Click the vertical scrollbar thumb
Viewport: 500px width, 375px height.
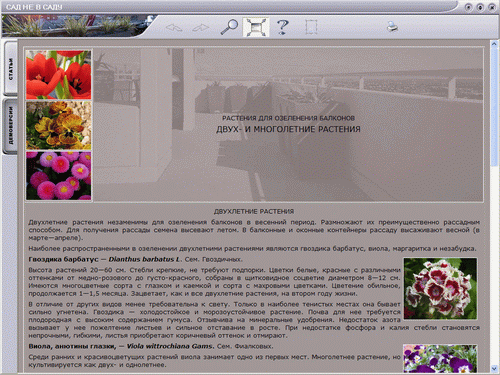tap(494, 107)
